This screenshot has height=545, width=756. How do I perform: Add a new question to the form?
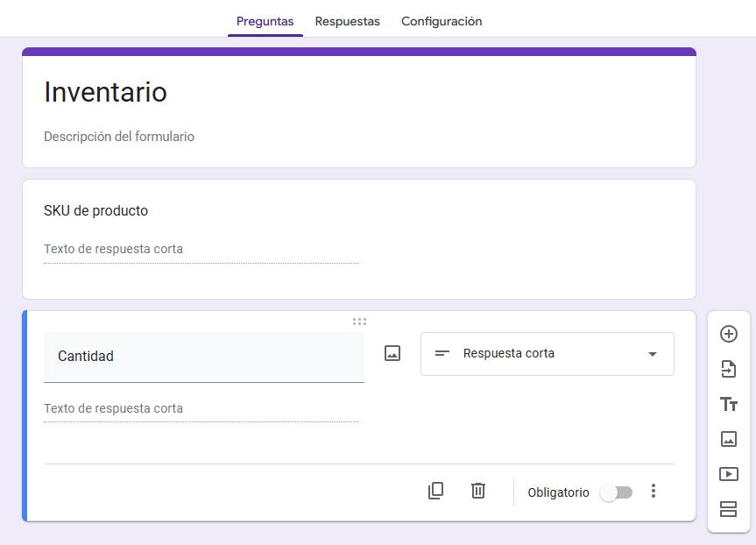[728, 334]
